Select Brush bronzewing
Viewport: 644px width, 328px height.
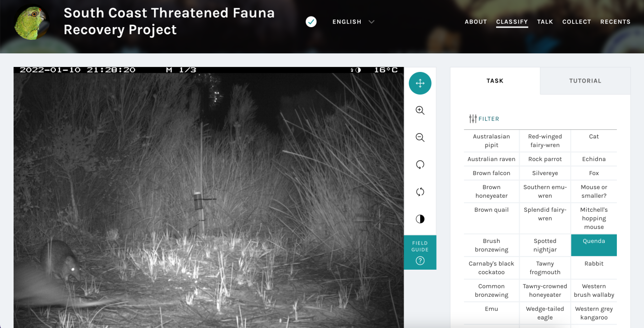491,245
